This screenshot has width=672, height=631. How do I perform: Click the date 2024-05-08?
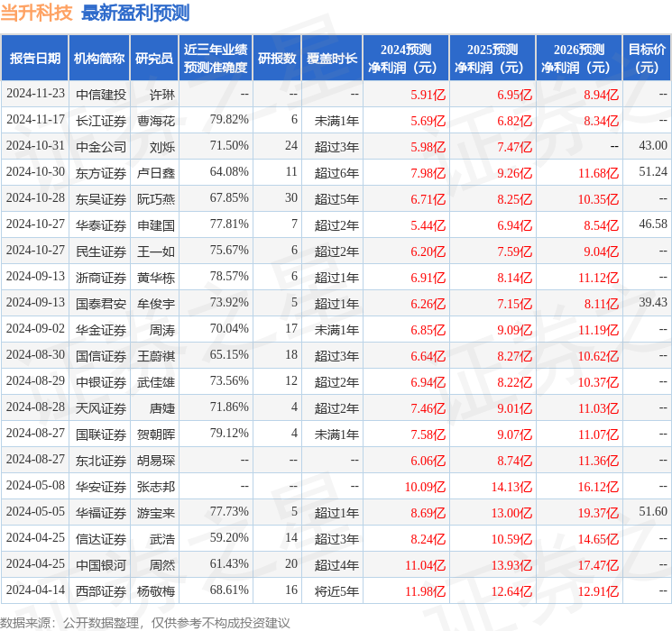click(x=35, y=485)
